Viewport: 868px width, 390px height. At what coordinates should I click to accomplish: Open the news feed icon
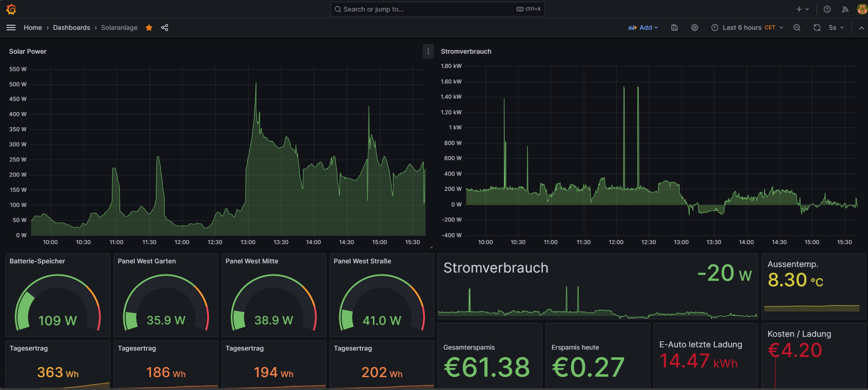point(845,9)
